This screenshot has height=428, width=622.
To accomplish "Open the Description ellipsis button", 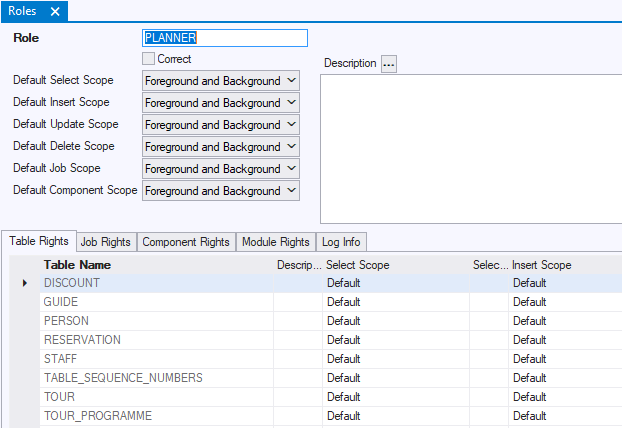I will 389,63.
